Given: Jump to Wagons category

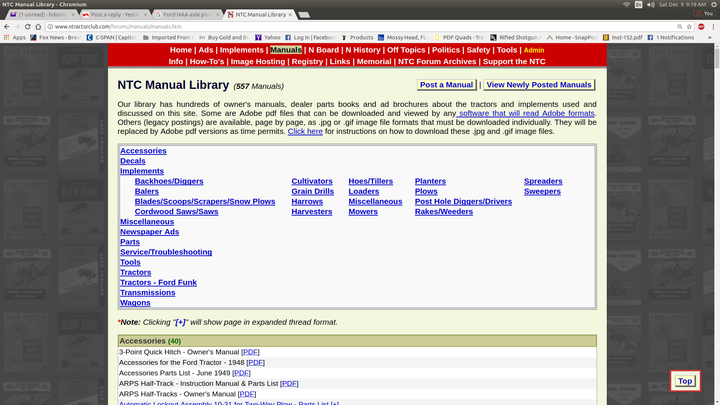Looking at the screenshot, I should click(x=135, y=303).
